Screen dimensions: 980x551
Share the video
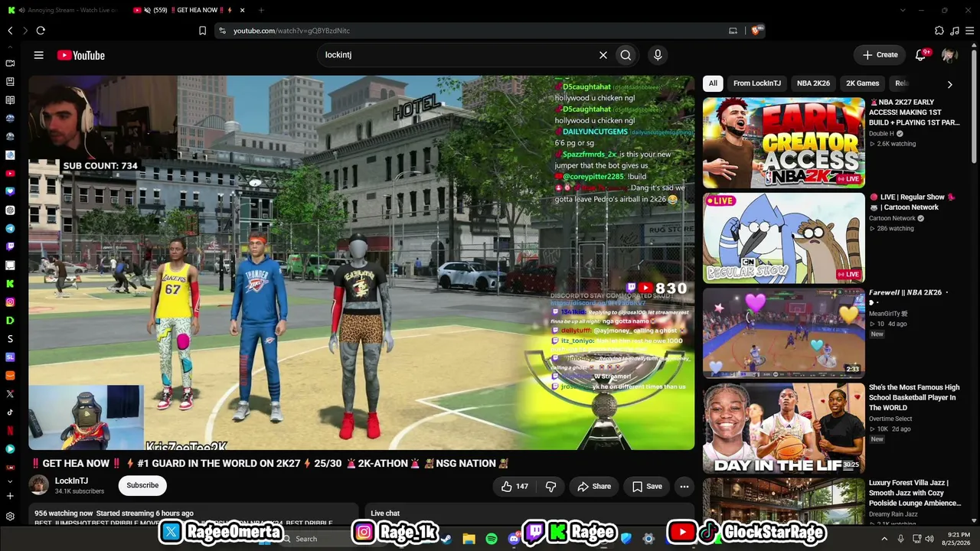594,486
